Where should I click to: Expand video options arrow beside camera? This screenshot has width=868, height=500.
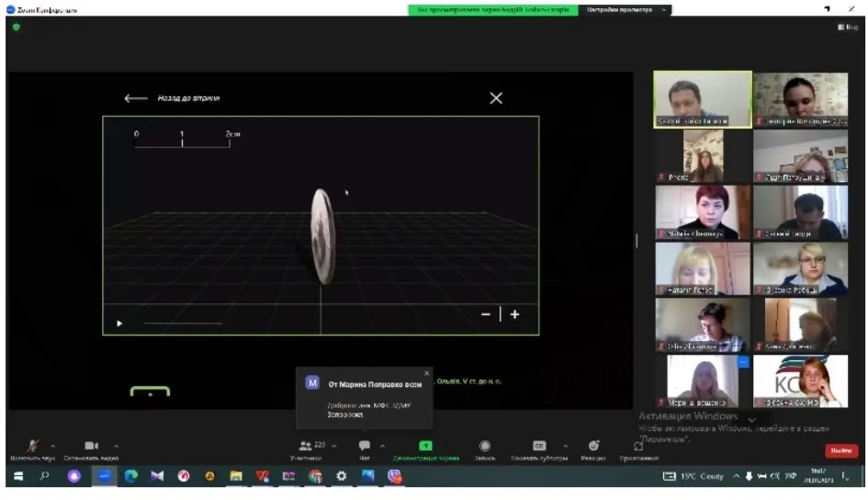point(116,446)
